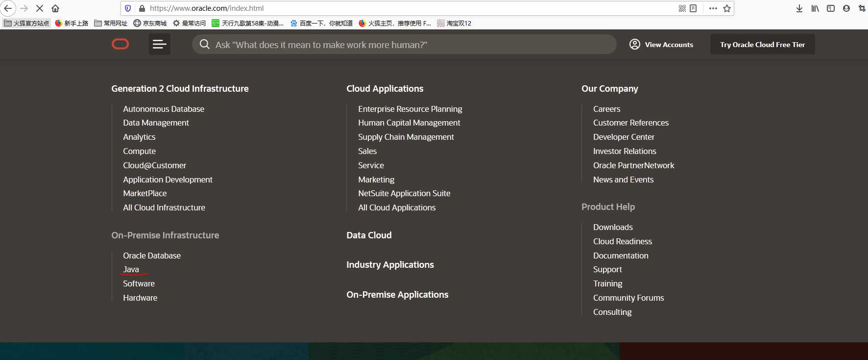This screenshot has height=360, width=868.
Task: Click the View Accounts person icon
Action: pos(635,44)
